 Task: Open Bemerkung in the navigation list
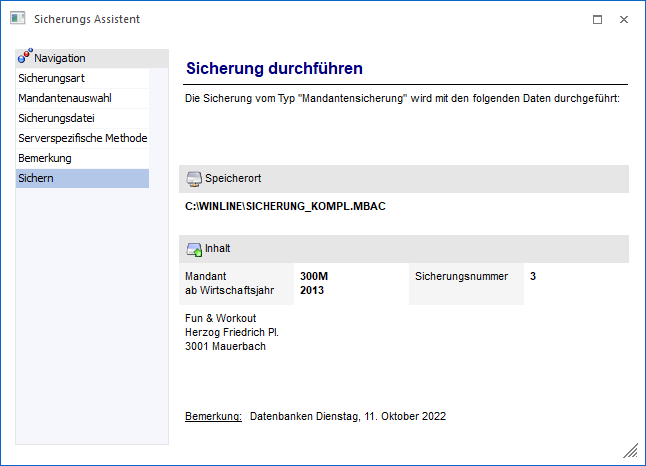click(x=45, y=158)
